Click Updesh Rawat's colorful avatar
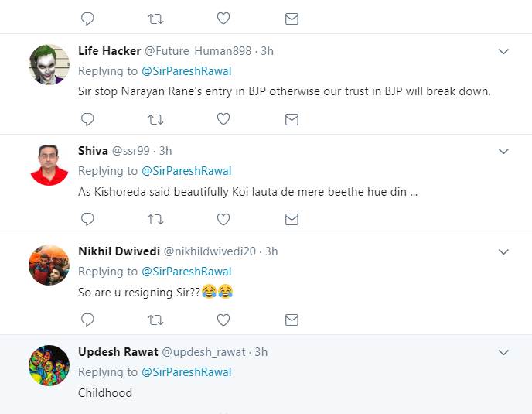Viewport: 532px width, 414px height. 49,365
